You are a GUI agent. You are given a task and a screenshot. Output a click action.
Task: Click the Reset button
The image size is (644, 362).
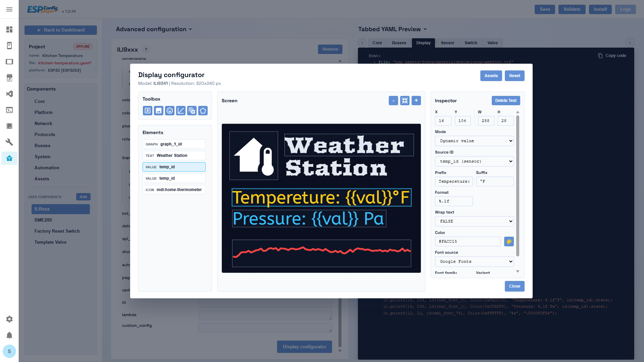[515, 76]
